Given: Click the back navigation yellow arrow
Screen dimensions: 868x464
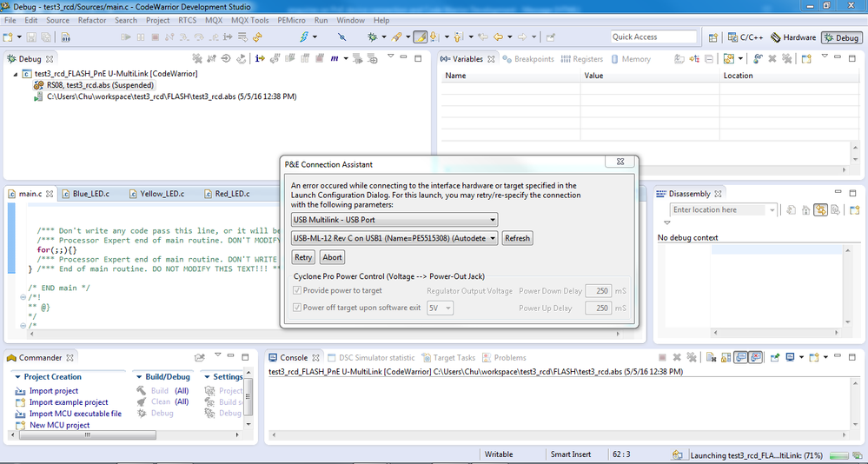Looking at the screenshot, I should pyautogui.click(x=498, y=37).
